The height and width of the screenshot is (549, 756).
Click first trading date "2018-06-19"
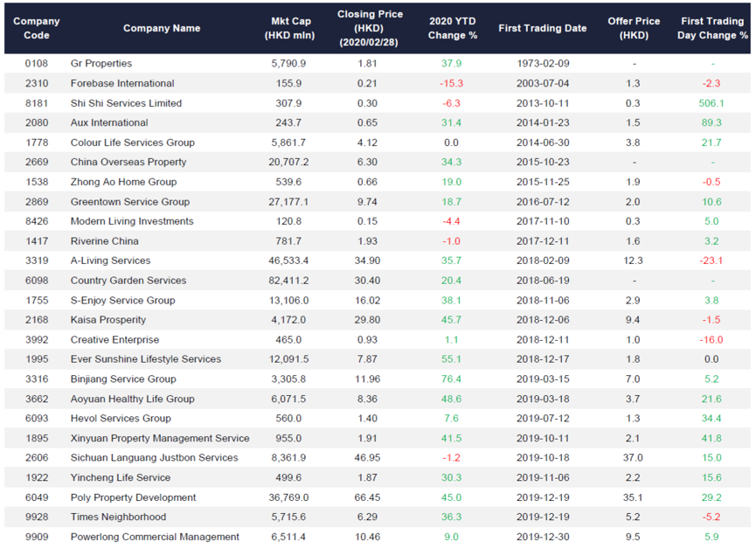543,281
